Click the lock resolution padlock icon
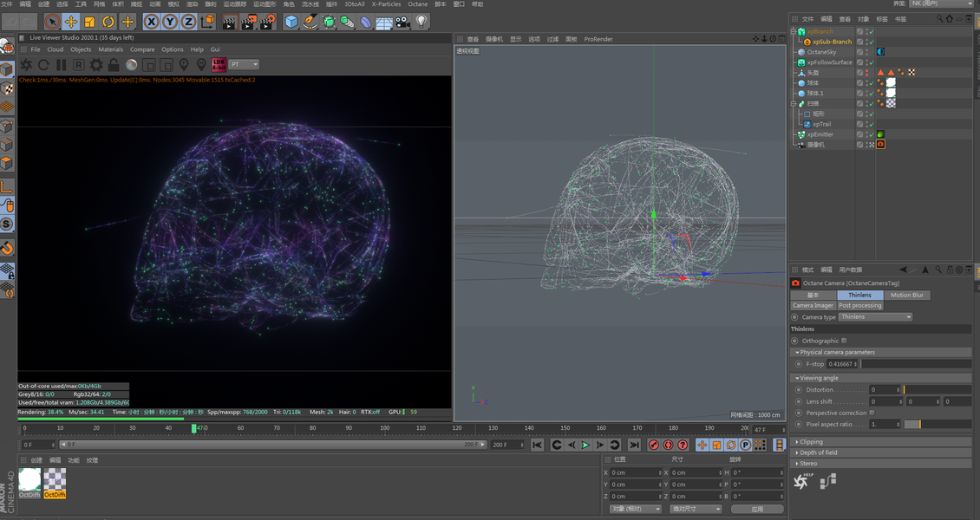 click(114, 65)
